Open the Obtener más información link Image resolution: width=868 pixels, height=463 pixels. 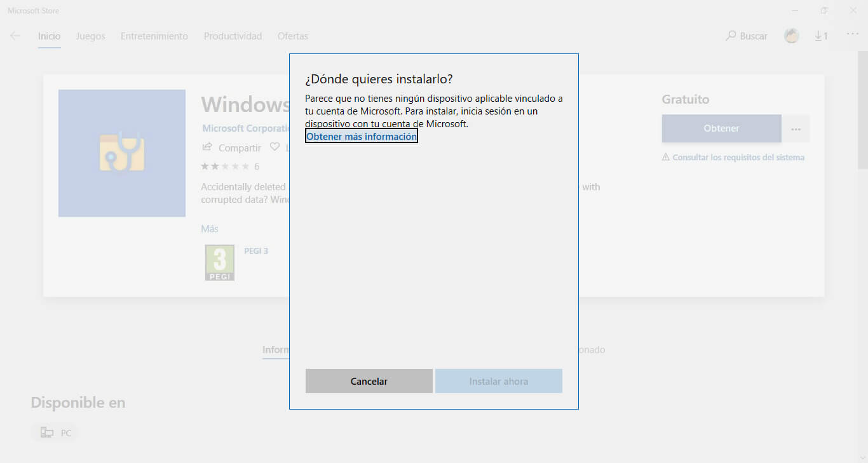[362, 136]
